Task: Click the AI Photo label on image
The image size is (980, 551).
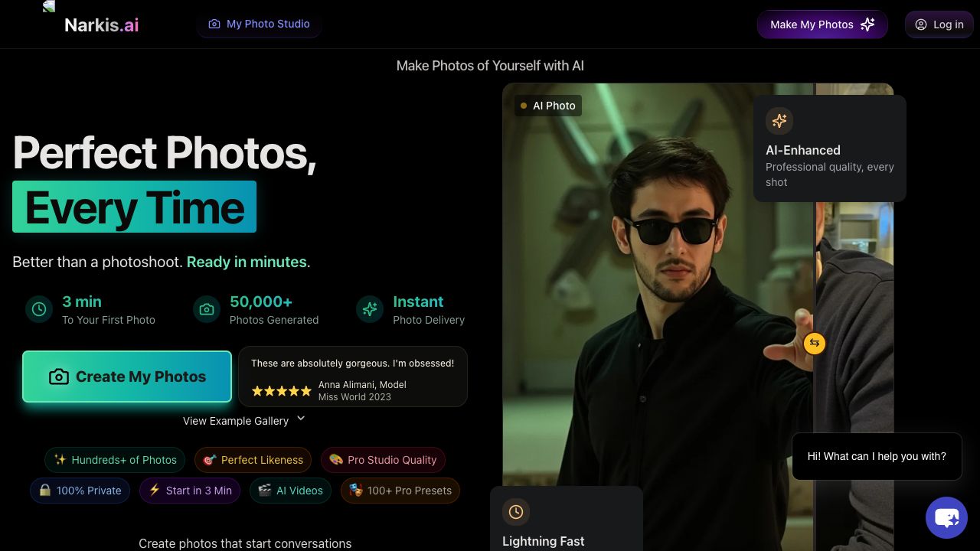Action: (548, 106)
